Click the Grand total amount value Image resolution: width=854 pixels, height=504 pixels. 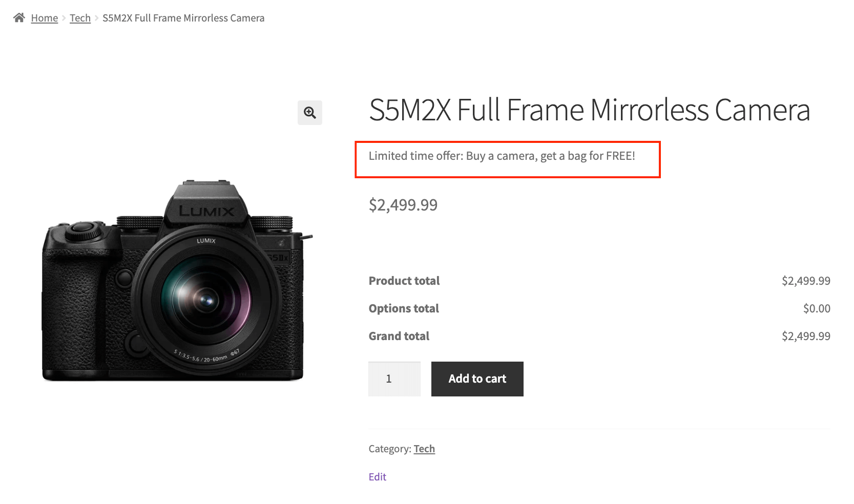[x=806, y=336]
